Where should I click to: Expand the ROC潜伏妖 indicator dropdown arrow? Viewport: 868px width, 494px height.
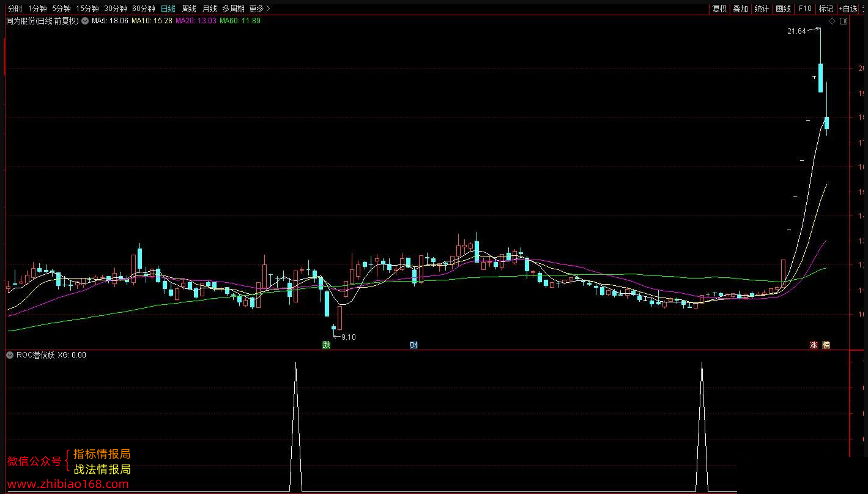(10, 354)
